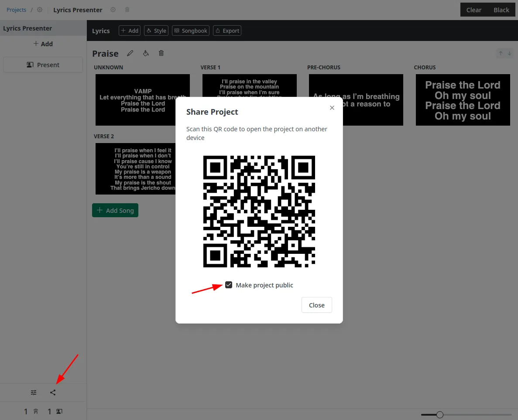Delete project using trash icon in header
518x420 pixels.
(x=127, y=10)
